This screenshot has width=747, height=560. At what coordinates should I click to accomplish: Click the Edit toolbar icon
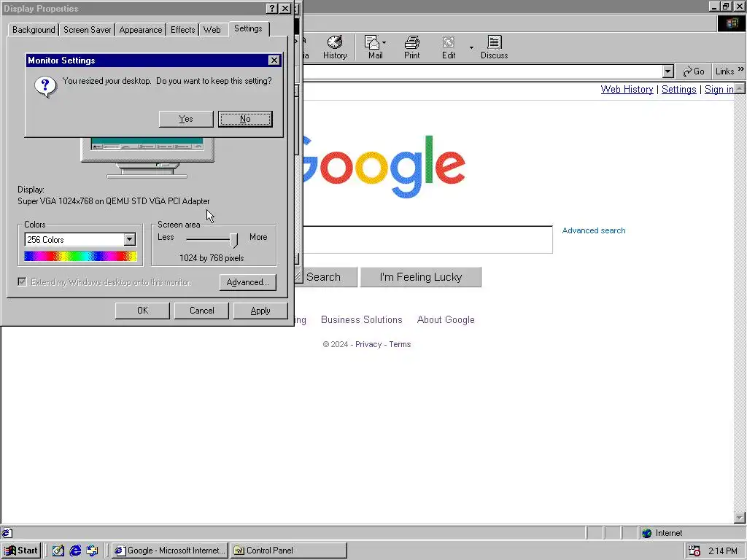click(x=449, y=47)
